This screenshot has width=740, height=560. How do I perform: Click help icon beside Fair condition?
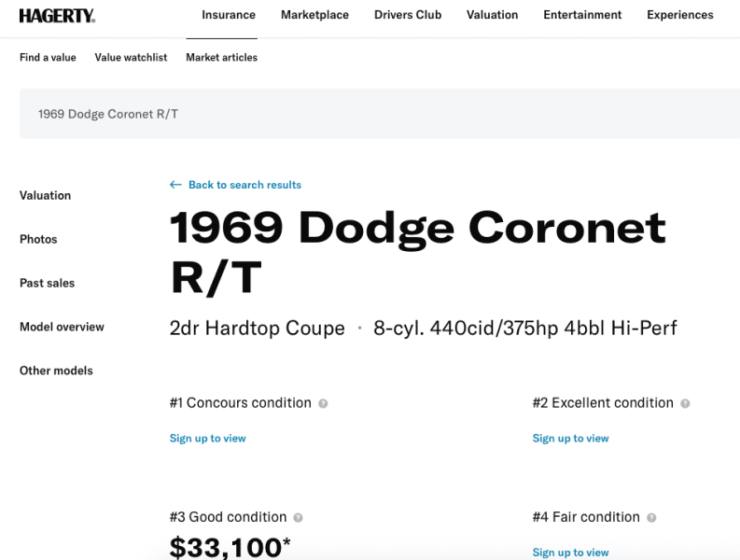651,517
